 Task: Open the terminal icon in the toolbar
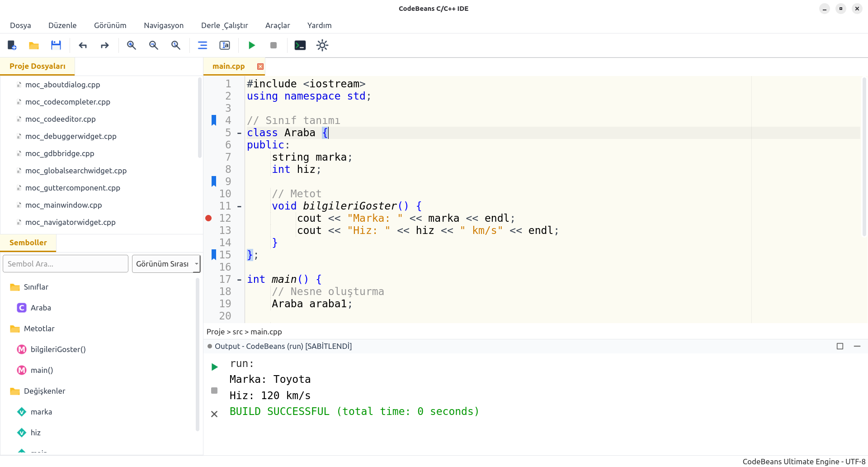(x=300, y=45)
